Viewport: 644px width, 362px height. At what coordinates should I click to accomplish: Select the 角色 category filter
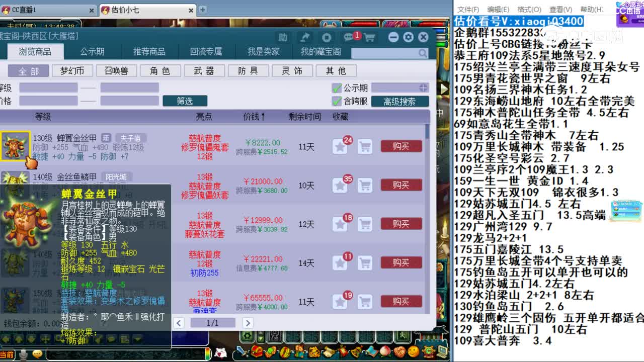click(160, 71)
